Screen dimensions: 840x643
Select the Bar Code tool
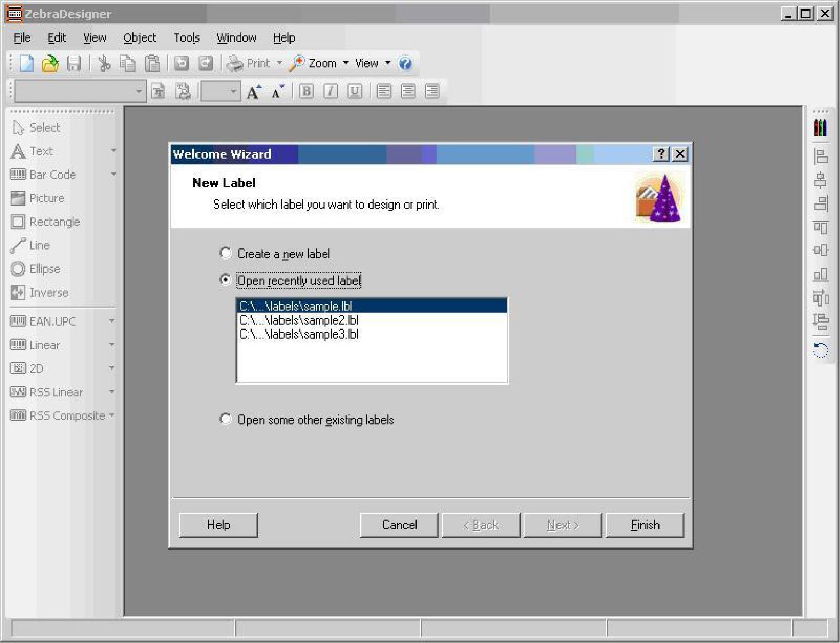(x=43, y=175)
